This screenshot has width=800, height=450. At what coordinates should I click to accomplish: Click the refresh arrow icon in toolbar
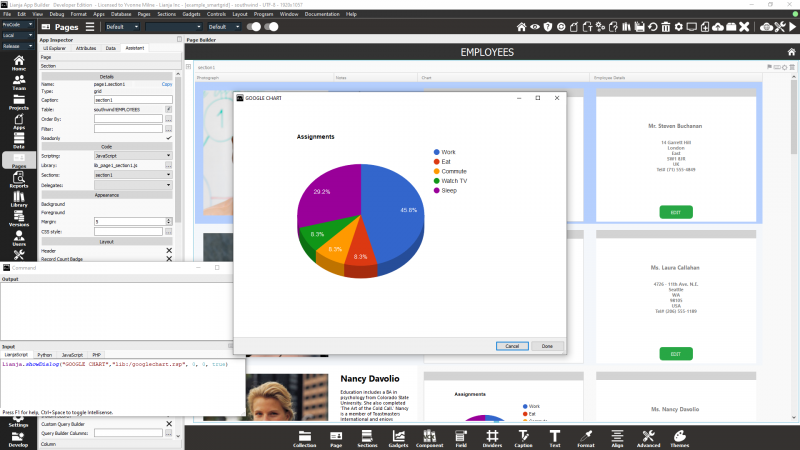(x=653, y=27)
